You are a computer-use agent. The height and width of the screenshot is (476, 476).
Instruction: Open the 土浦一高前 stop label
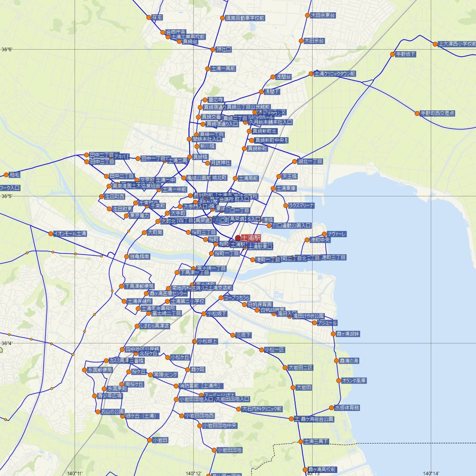223,69
